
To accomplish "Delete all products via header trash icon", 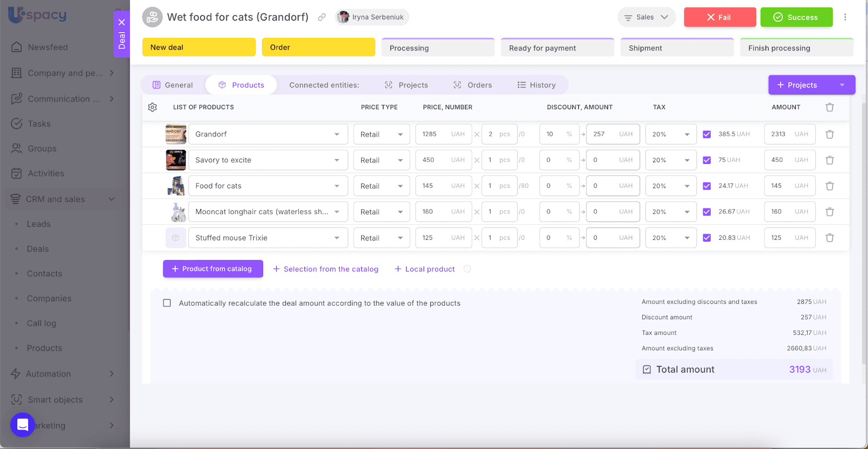I will (829, 107).
